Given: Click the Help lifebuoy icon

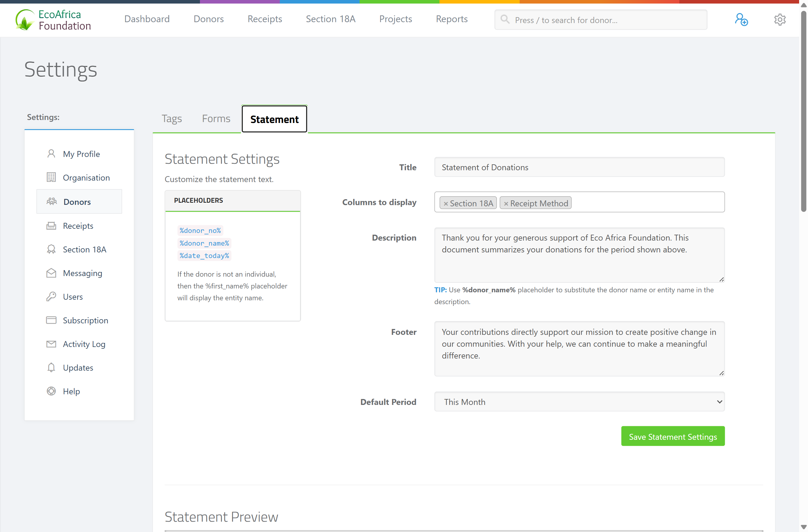Looking at the screenshot, I should 51,391.
